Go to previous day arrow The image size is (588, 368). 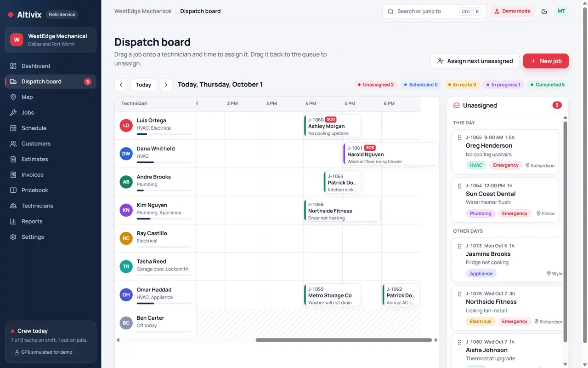tap(121, 85)
